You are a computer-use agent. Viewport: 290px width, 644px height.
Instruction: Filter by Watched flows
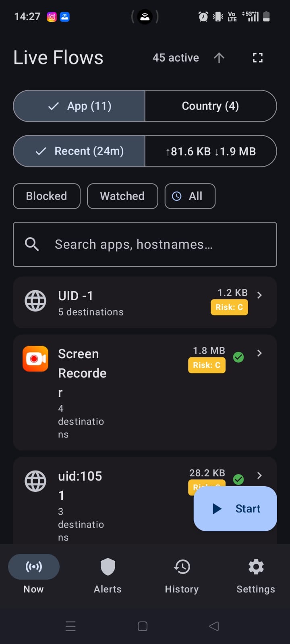(122, 196)
